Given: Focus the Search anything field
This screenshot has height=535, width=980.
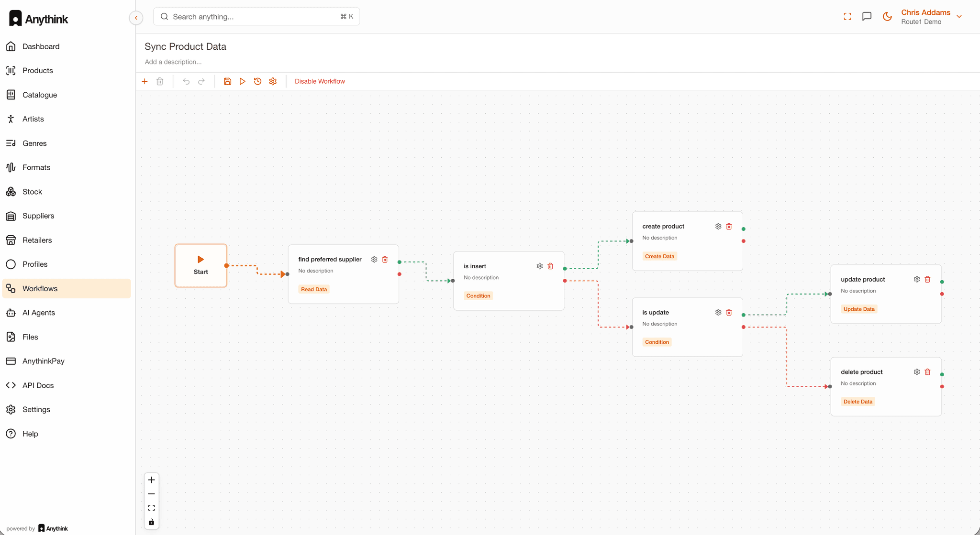Looking at the screenshot, I should click(256, 17).
